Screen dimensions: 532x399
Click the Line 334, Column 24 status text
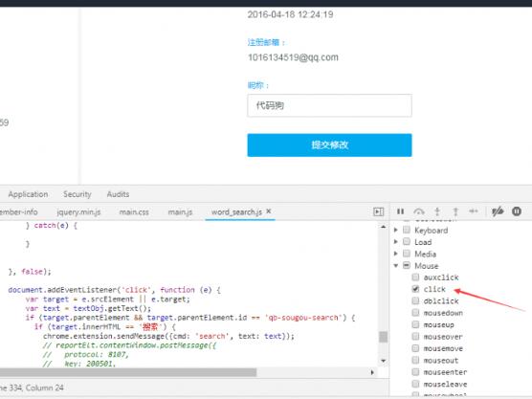click(x=32, y=388)
